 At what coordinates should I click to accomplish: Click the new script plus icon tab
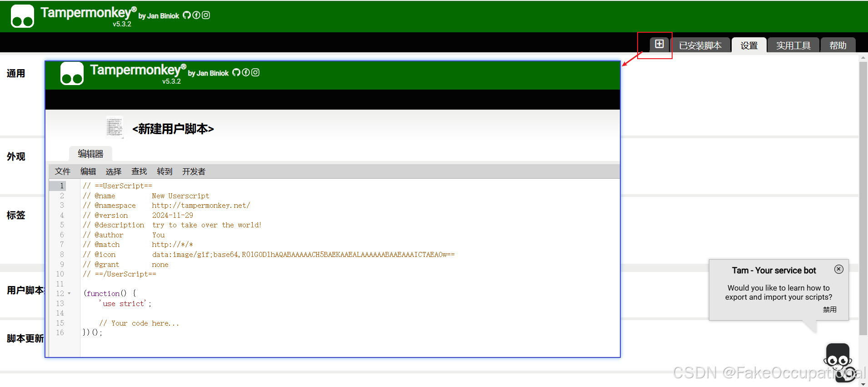pyautogui.click(x=659, y=44)
